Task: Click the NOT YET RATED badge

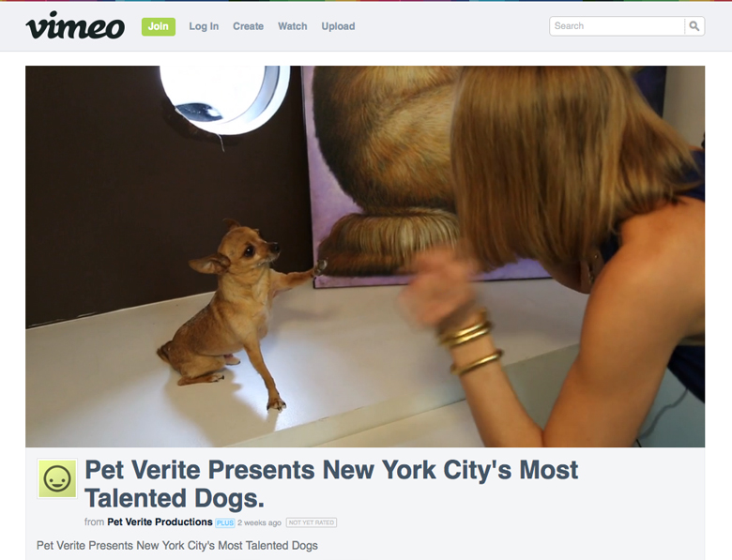Action: [312, 522]
